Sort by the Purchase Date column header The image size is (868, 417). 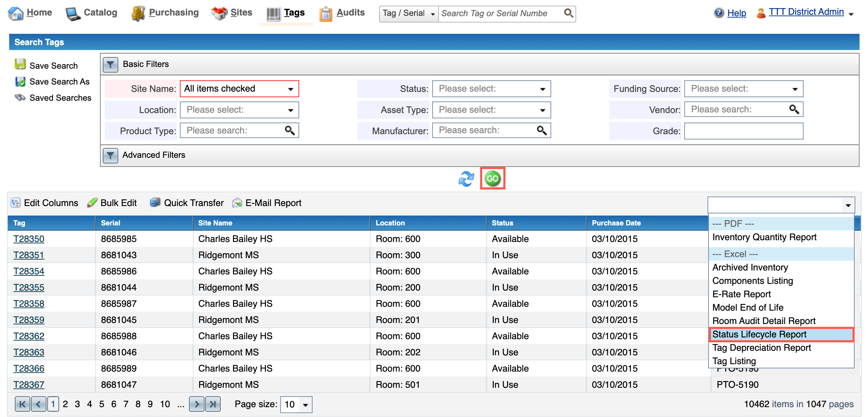[x=616, y=223]
